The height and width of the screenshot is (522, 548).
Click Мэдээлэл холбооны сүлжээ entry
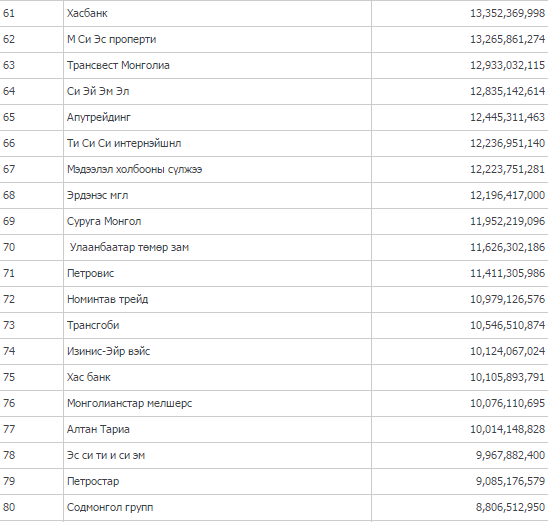click(x=135, y=169)
